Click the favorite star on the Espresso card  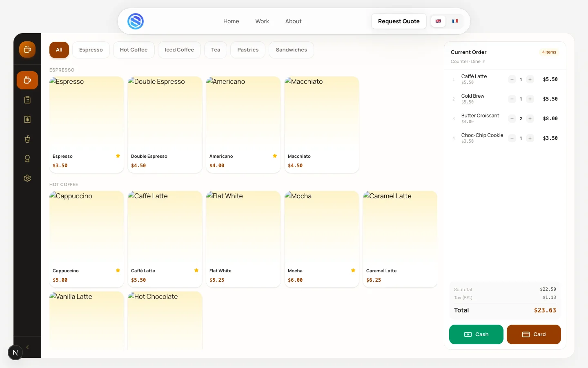(118, 156)
